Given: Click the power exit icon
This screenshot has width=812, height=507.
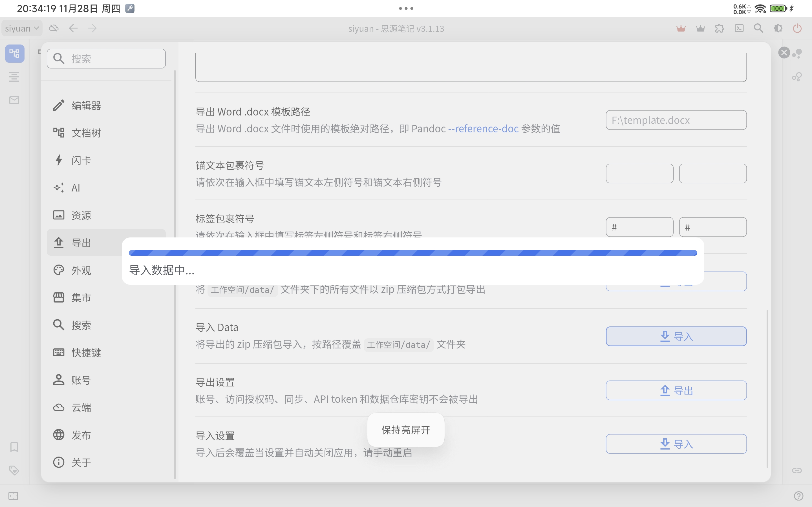Looking at the screenshot, I should point(798,28).
